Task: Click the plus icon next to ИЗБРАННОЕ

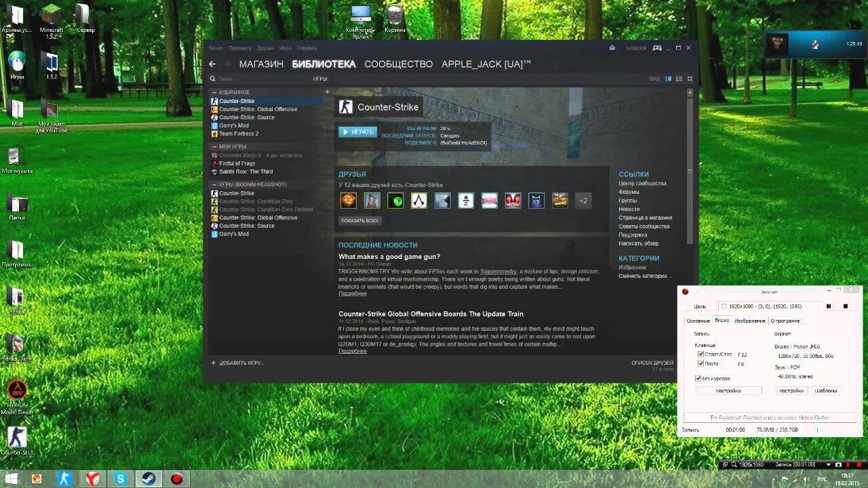Action: [327, 92]
